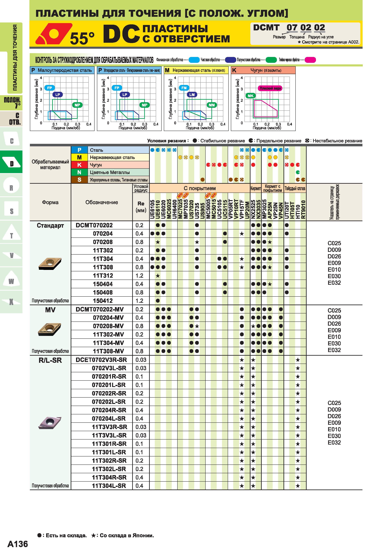The width and height of the screenshot is (392, 555).
Task: Click the MV insert product image
Action: (x=49, y=329)
